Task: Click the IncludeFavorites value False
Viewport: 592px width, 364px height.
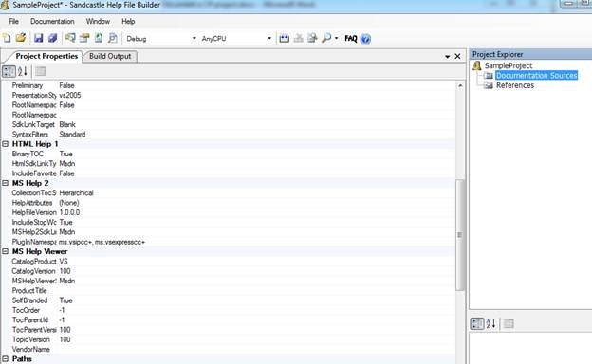Action: click(66, 173)
